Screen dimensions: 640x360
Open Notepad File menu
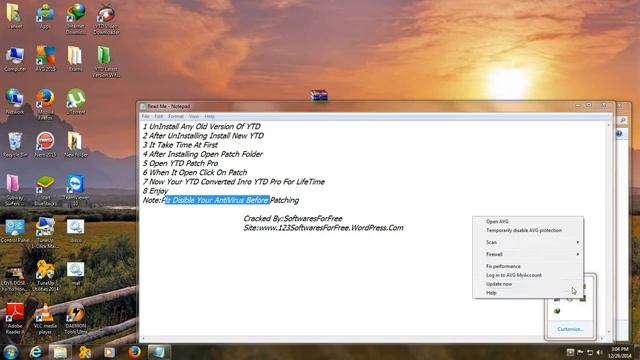(x=145, y=116)
